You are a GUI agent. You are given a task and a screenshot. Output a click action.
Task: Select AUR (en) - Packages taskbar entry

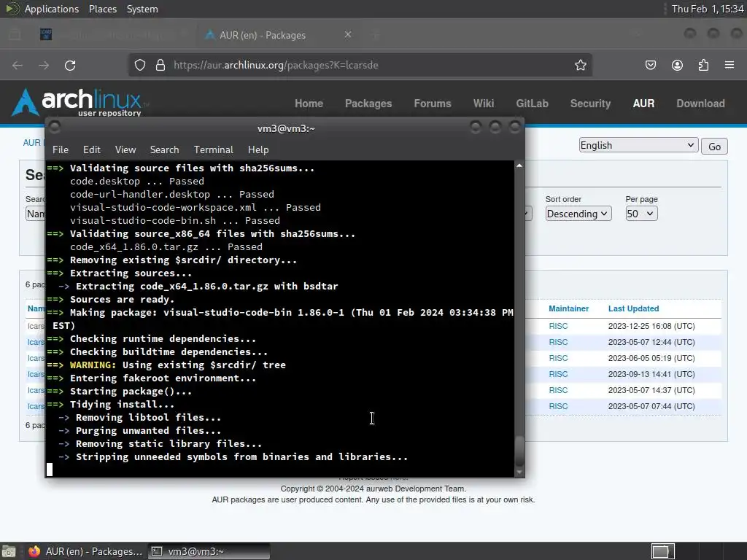(x=85, y=551)
